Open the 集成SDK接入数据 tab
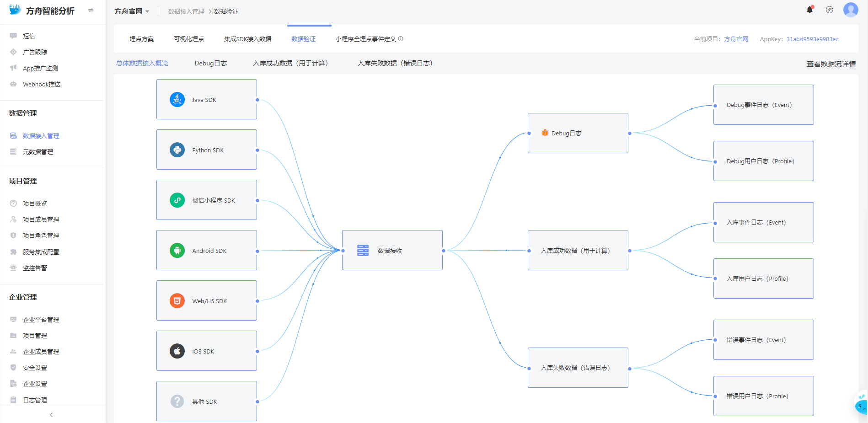Image resolution: width=868 pixels, height=423 pixels. pos(247,39)
